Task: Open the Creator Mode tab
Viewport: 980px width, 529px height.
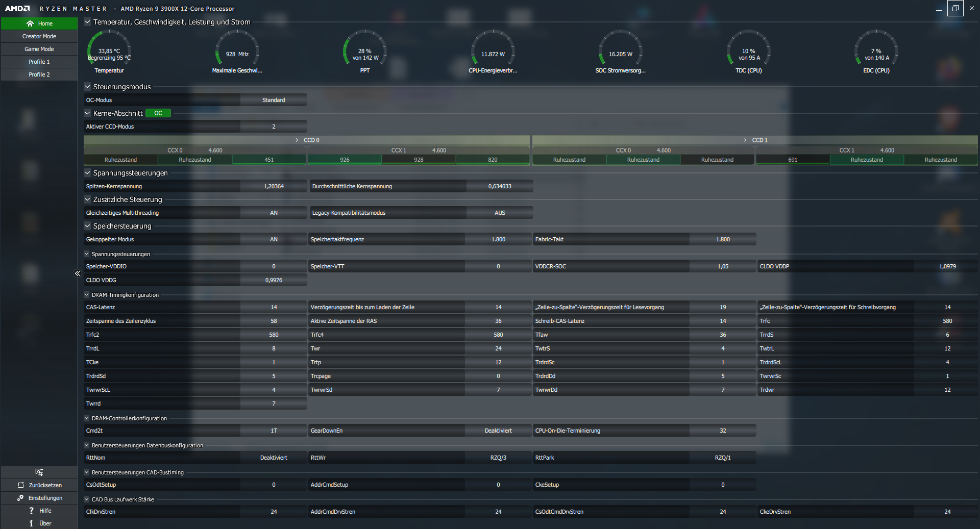Action: click(x=39, y=36)
